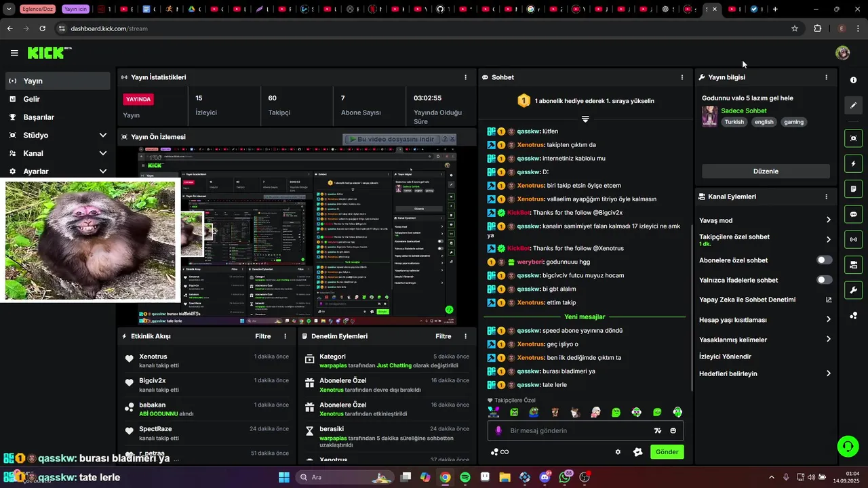Toggle the stream preview widget icon in sidebar

[x=853, y=138]
